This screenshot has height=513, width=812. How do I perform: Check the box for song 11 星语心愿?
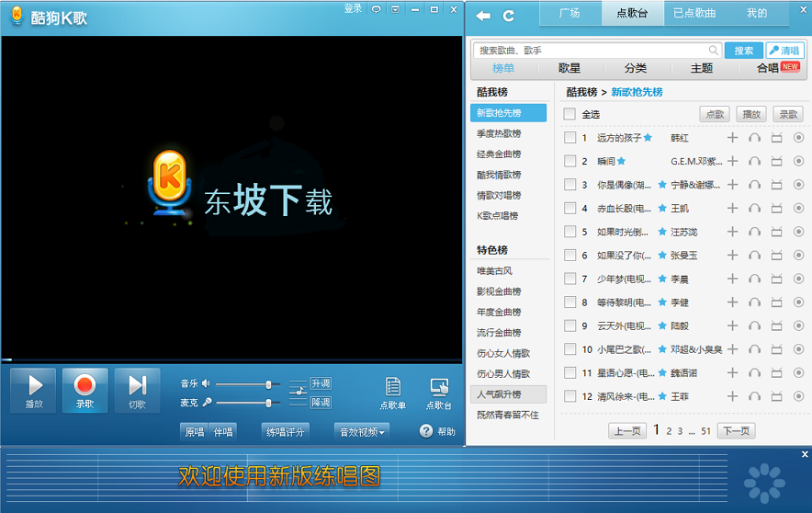570,372
